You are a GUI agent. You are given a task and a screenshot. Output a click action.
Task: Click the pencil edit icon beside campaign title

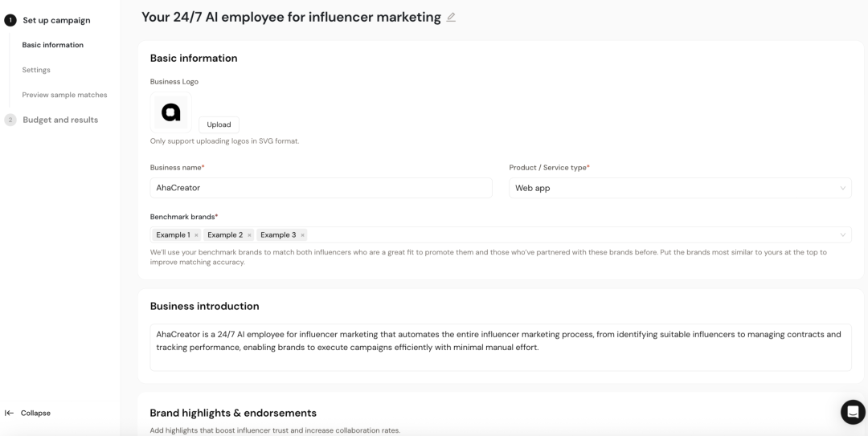451,18
